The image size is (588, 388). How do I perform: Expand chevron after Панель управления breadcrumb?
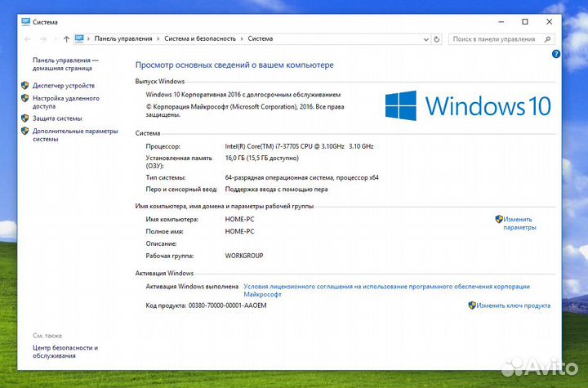(158, 39)
